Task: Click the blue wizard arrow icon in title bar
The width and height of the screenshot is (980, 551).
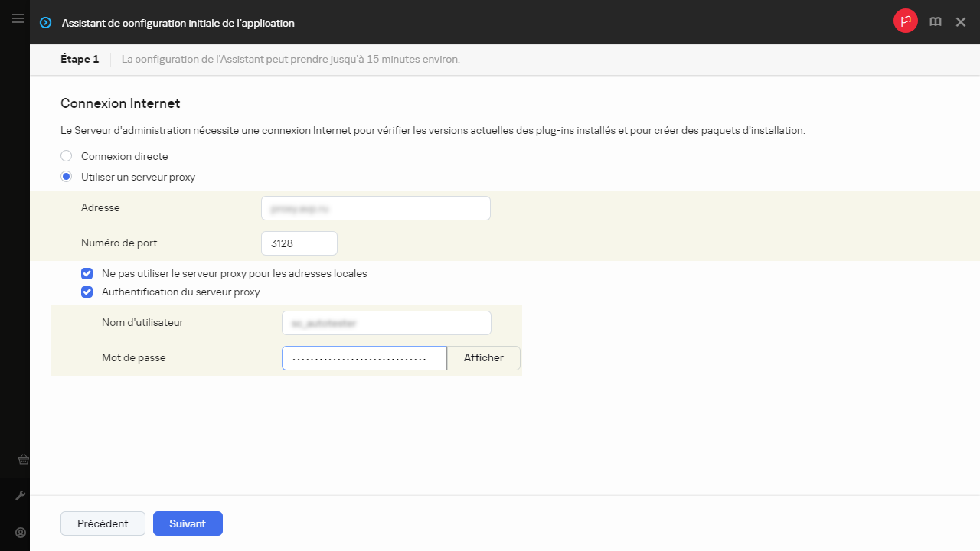Action: pos(46,23)
